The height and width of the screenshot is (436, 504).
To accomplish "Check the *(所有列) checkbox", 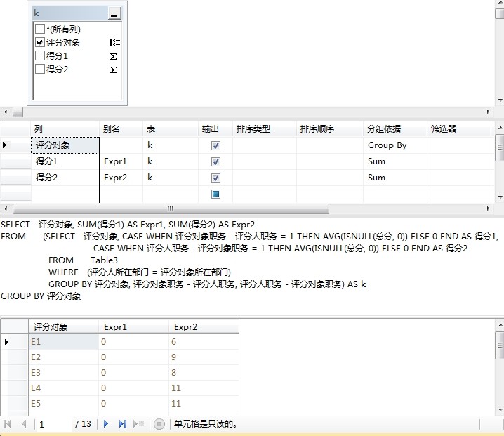I will coord(40,29).
